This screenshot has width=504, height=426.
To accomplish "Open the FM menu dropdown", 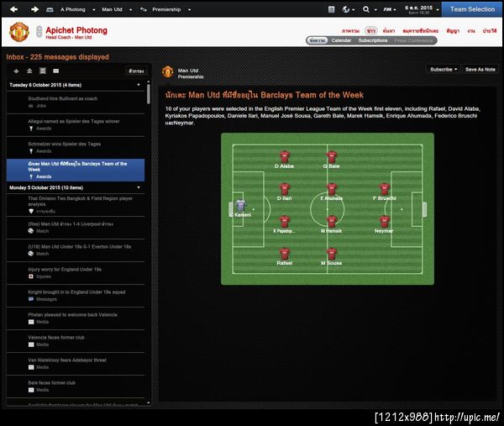I will 389,9.
